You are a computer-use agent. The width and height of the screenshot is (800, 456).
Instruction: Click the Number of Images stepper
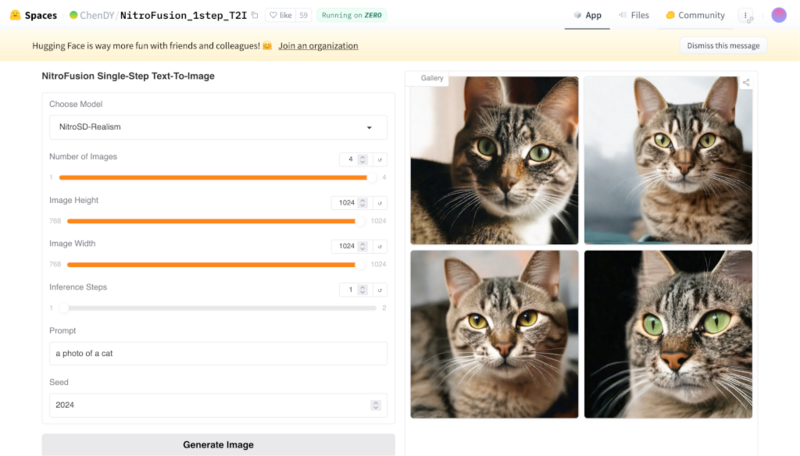(x=362, y=159)
